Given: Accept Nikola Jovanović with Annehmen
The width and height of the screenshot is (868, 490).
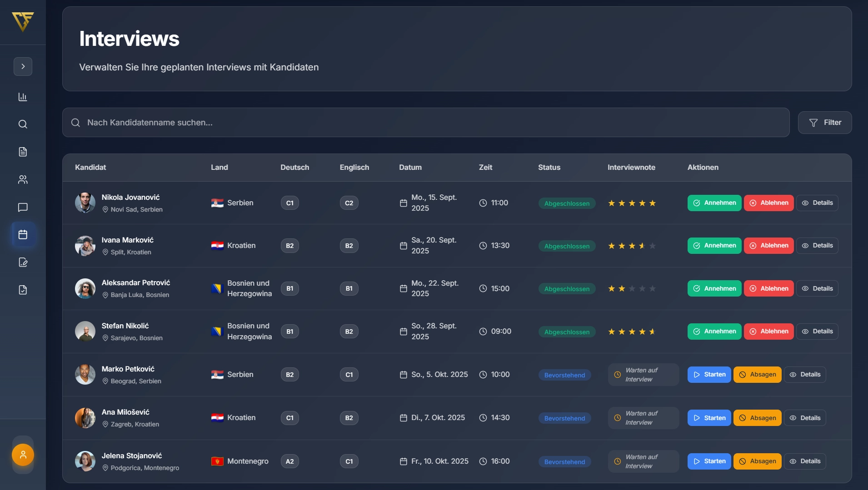Looking at the screenshot, I should coord(714,203).
